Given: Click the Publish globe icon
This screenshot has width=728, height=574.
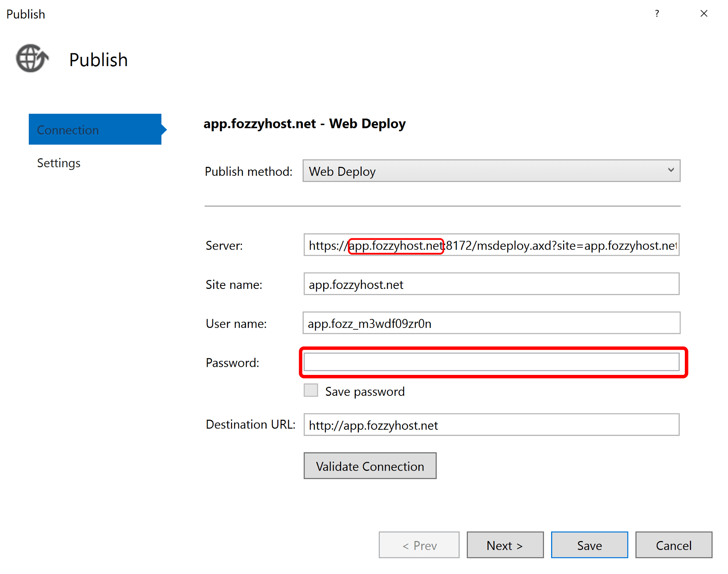Looking at the screenshot, I should pyautogui.click(x=32, y=58).
